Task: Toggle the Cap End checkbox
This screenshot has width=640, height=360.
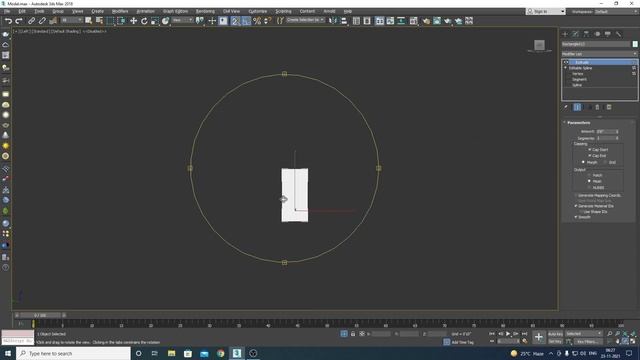Action: (x=589, y=156)
